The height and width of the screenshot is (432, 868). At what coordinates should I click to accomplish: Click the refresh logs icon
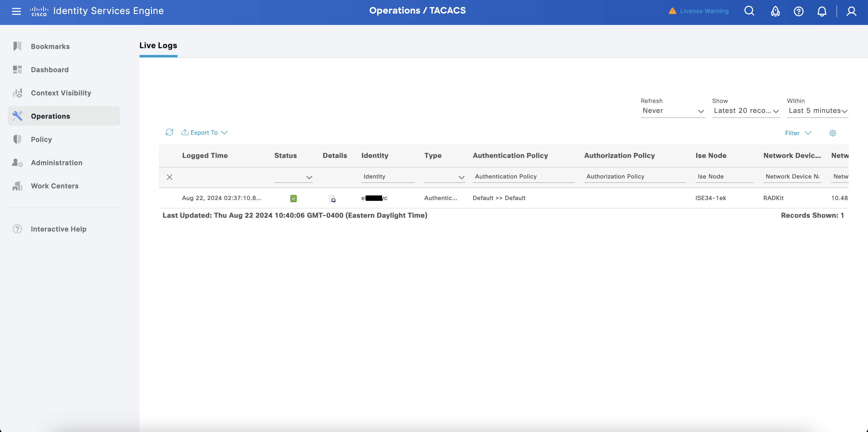pyautogui.click(x=170, y=132)
